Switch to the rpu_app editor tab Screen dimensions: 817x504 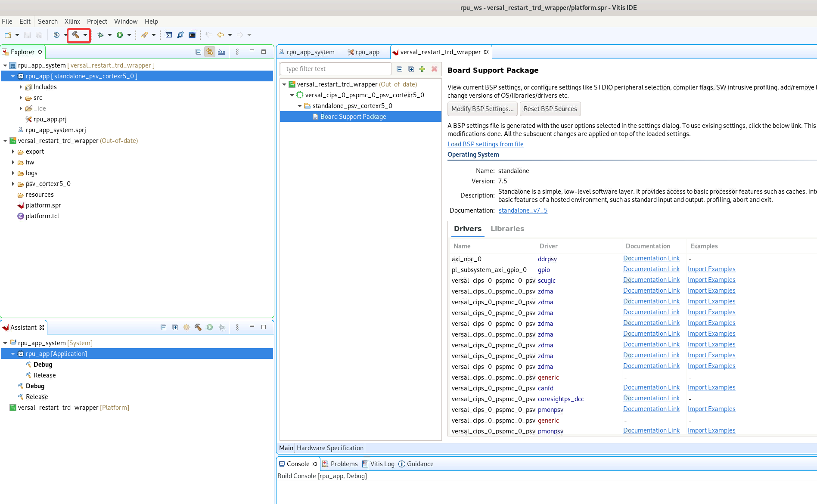[x=363, y=52]
